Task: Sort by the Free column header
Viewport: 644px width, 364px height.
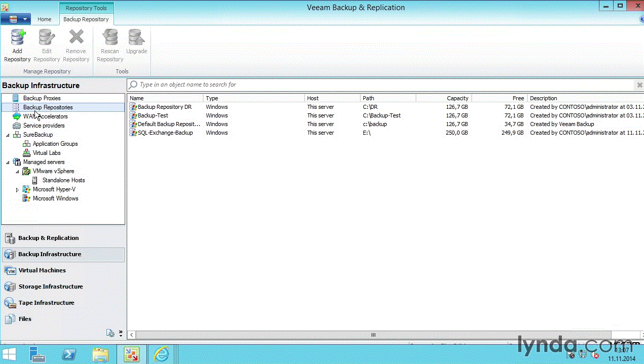Action: point(500,98)
